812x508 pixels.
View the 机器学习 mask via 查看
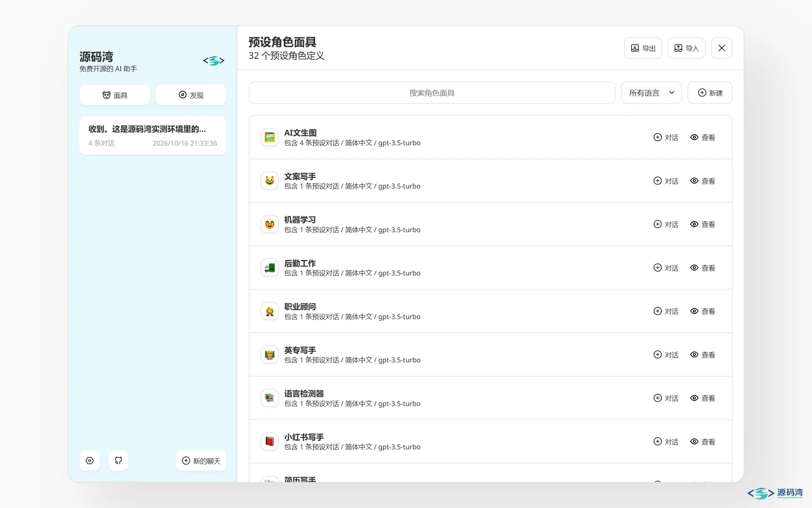coord(703,225)
